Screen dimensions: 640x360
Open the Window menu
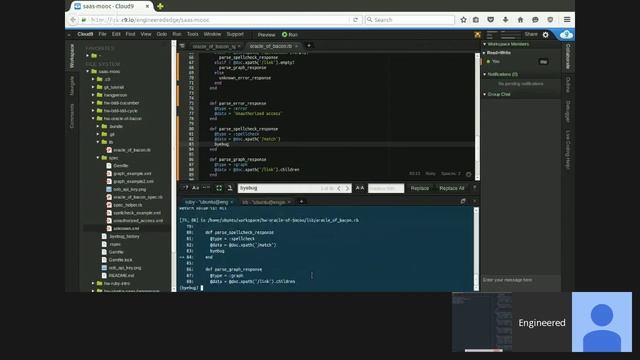(x=212, y=34)
